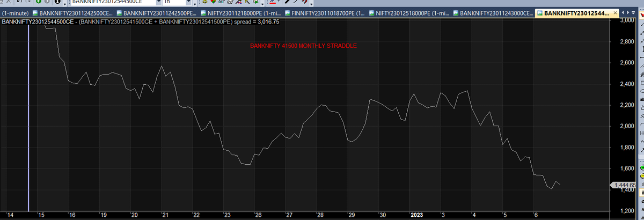Click date label 30 on time axis
The width and height of the screenshot is (644, 220).
[382, 215]
